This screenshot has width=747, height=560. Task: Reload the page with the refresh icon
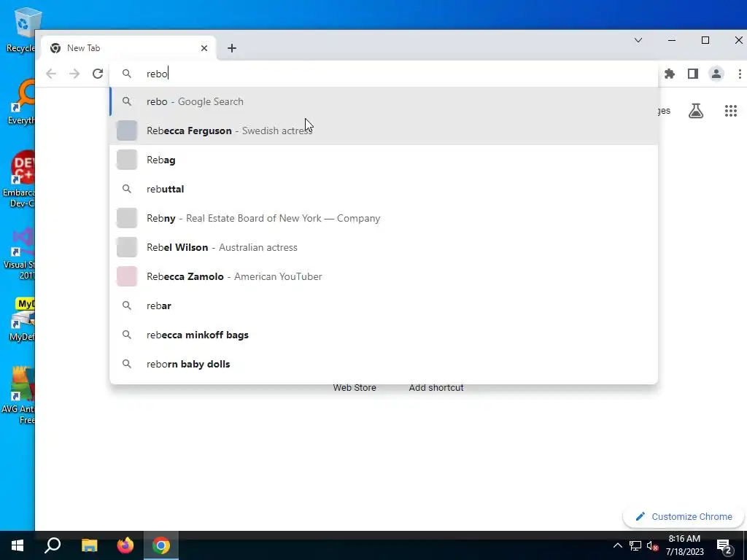pyautogui.click(x=98, y=74)
